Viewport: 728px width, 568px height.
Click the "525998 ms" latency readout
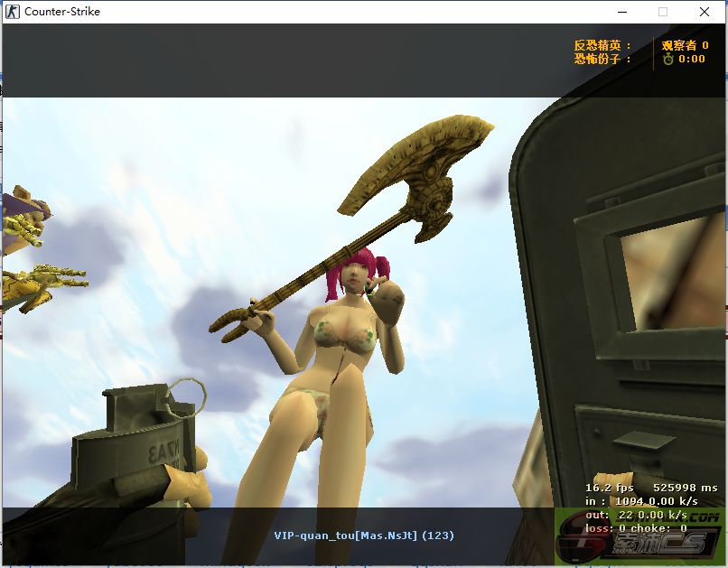click(x=686, y=488)
